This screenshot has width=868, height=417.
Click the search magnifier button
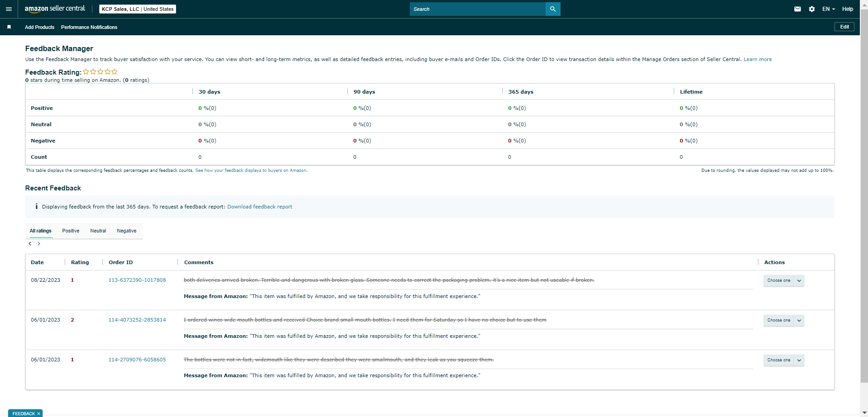(x=553, y=9)
